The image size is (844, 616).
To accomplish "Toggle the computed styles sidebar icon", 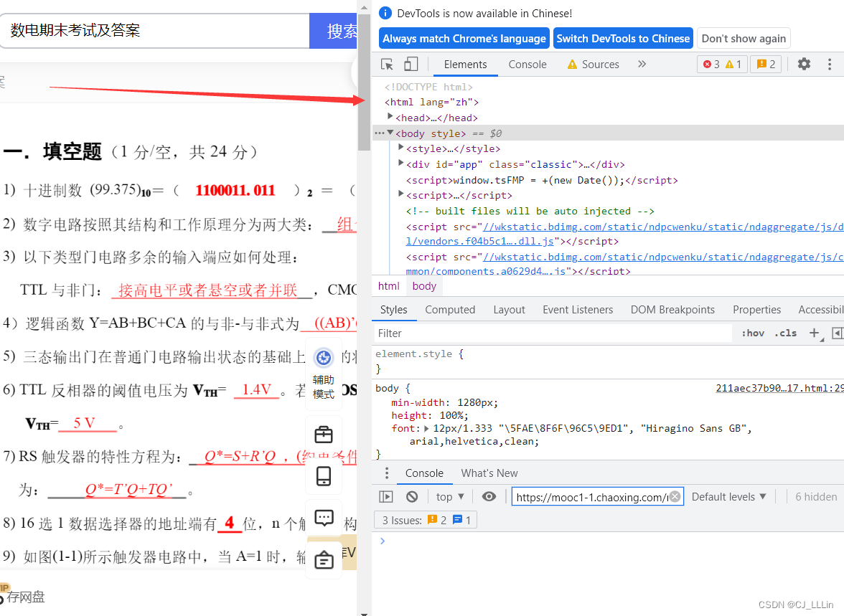I will pos(837,333).
